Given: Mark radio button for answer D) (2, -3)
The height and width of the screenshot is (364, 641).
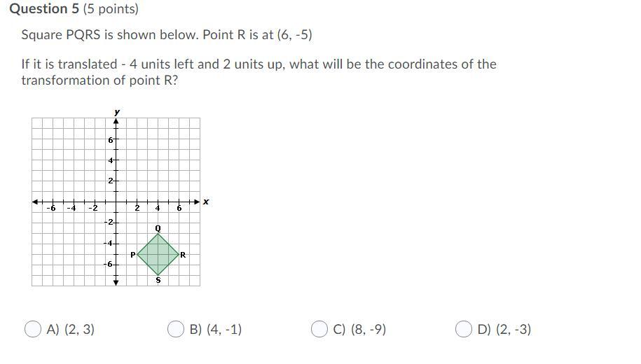Looking at the screenshot, I should pyautogui.click(x=464, y=329).
